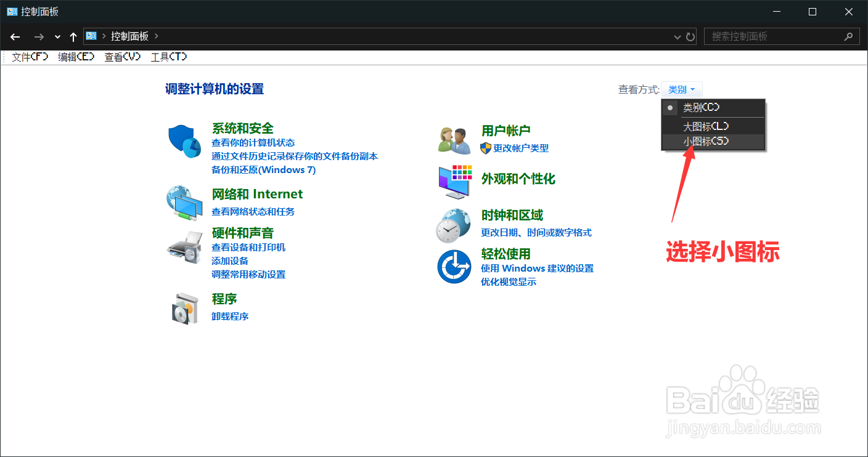868x457 pixels.
Task: Open the 文件(F) menu
Action: [30, 57]
